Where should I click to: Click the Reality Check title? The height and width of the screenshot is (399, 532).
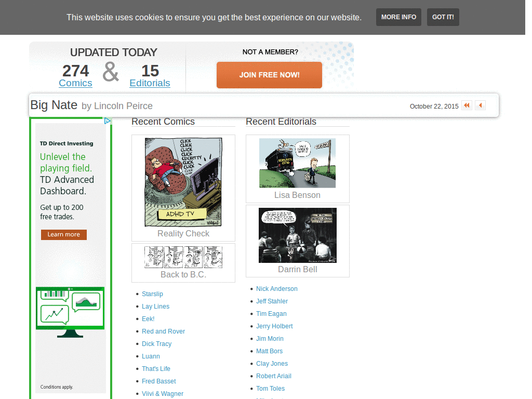183,233
